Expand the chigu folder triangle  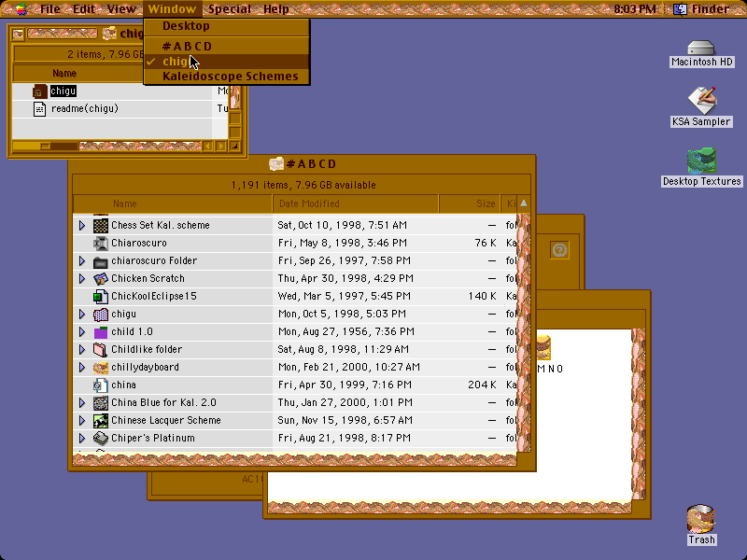82,315
